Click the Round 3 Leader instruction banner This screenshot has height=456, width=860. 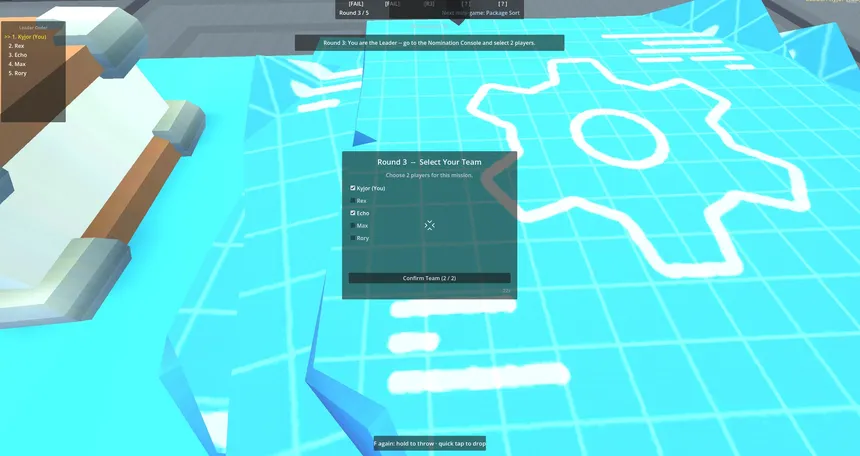429,43
